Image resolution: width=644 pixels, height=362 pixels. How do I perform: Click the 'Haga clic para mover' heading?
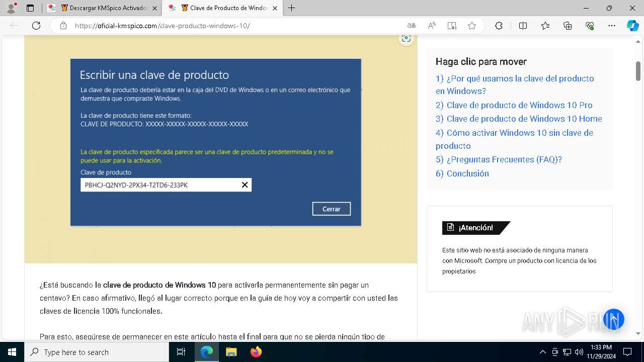coord(481,62)
